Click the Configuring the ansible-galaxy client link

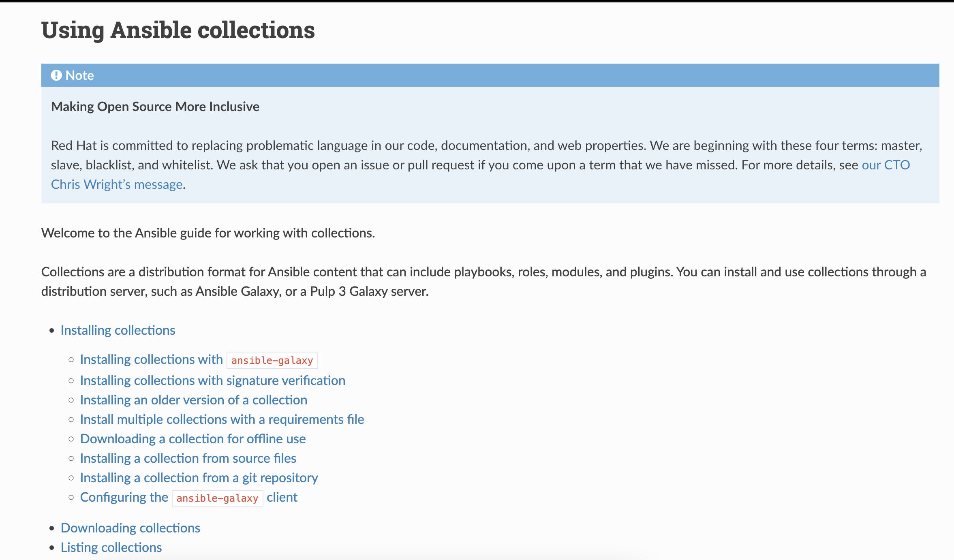[x=124, y=497]
